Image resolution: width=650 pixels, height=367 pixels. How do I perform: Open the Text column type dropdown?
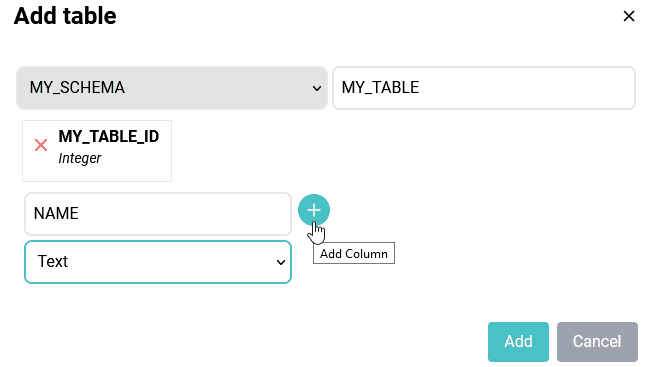(x=158, y=262)
